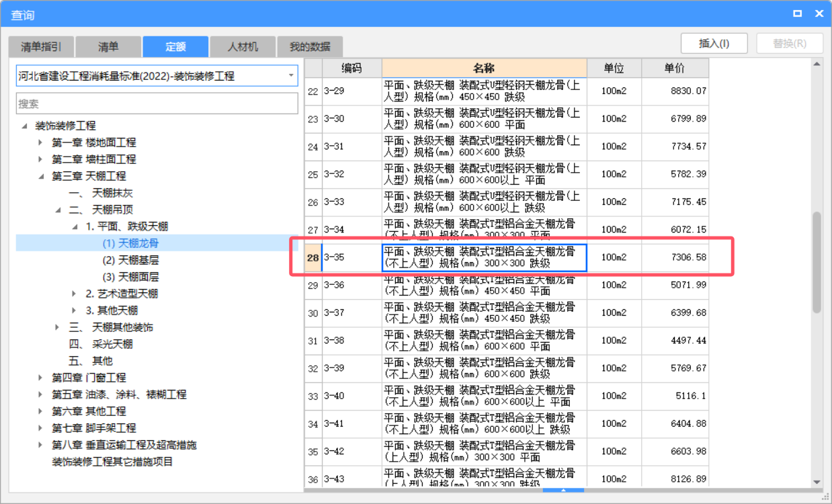Click the 编码 column header
Screen dimensions: 832x504
(x=351, y=68)
